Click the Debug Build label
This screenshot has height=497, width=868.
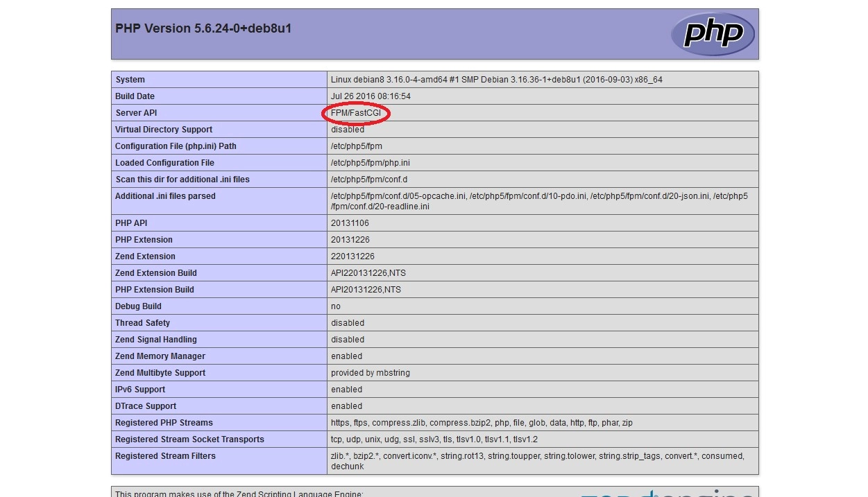tap(138, 306)
